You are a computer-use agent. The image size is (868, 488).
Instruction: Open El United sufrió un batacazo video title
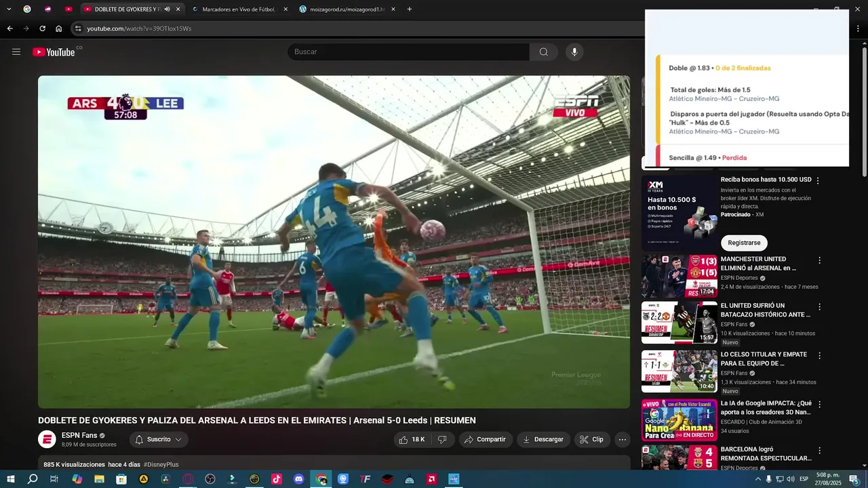tap(766, 310)
